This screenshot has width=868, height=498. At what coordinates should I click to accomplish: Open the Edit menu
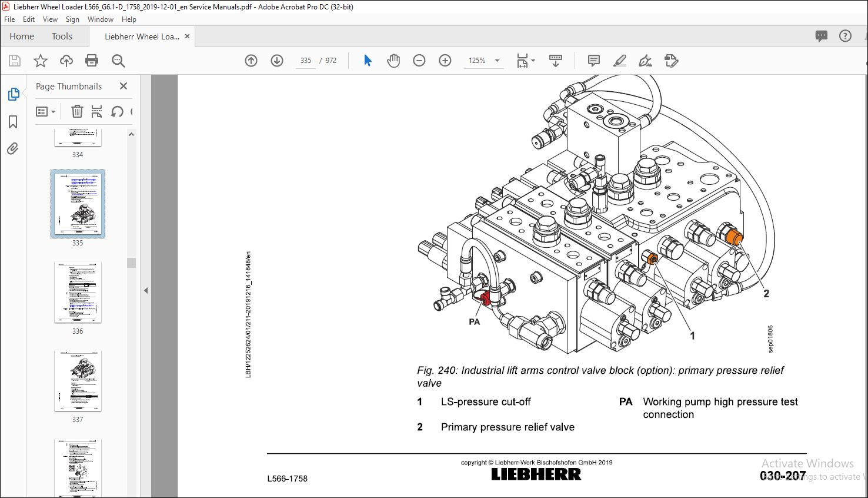point(29,19)
